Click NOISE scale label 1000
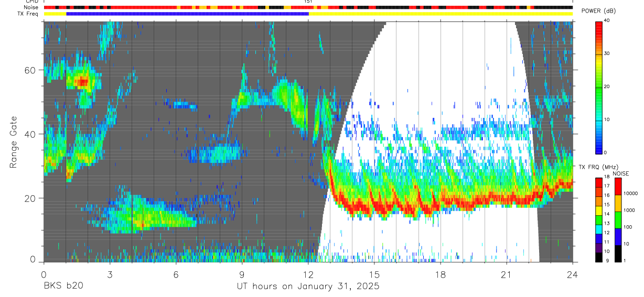 629,210
